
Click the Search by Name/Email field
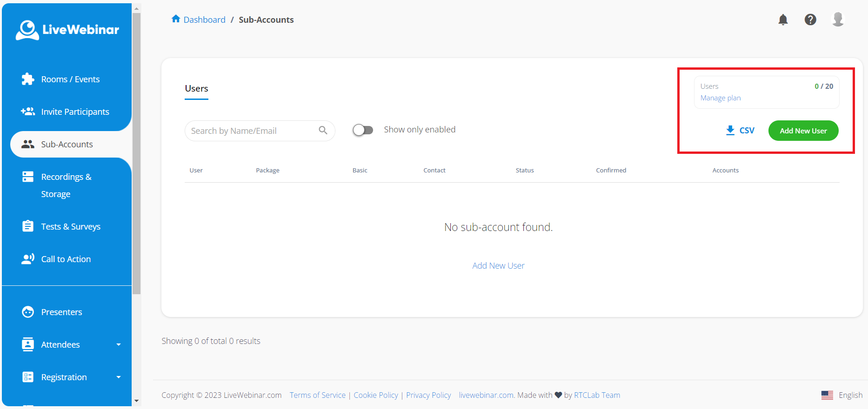251,131
